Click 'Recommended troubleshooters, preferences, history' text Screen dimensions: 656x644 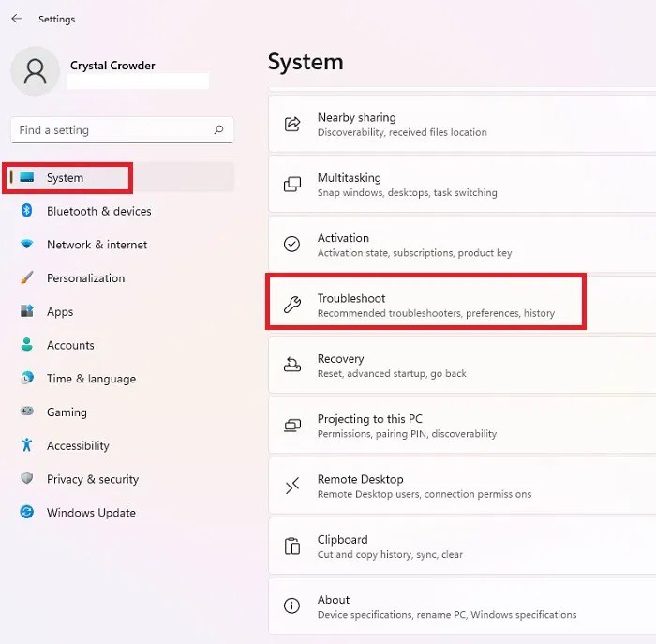436,313
